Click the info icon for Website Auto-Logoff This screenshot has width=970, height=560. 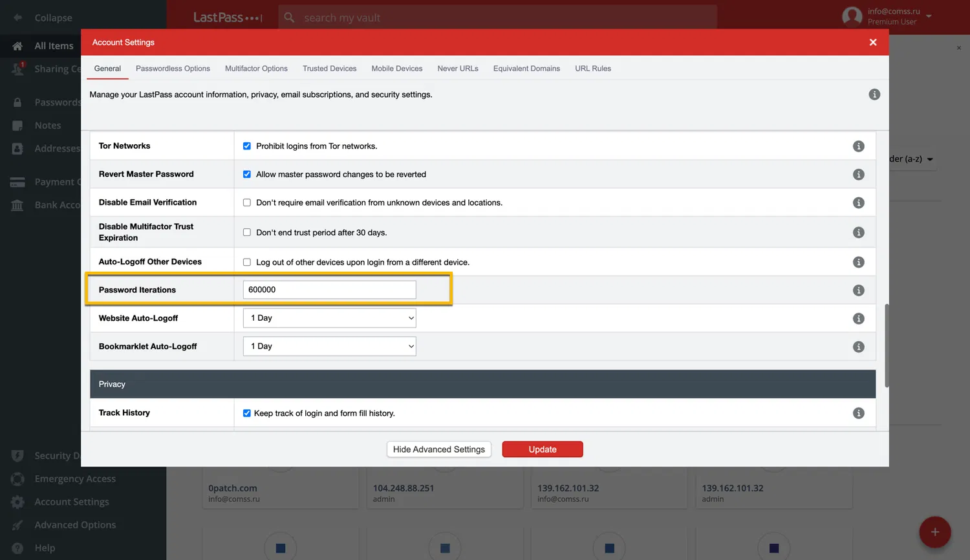(x=858, y=319)
